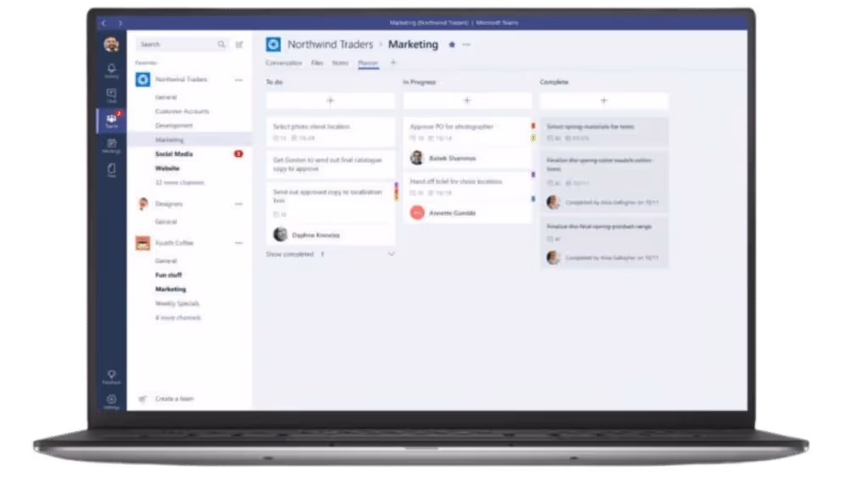Select the Teams icon in sidebar

(111, 119)
